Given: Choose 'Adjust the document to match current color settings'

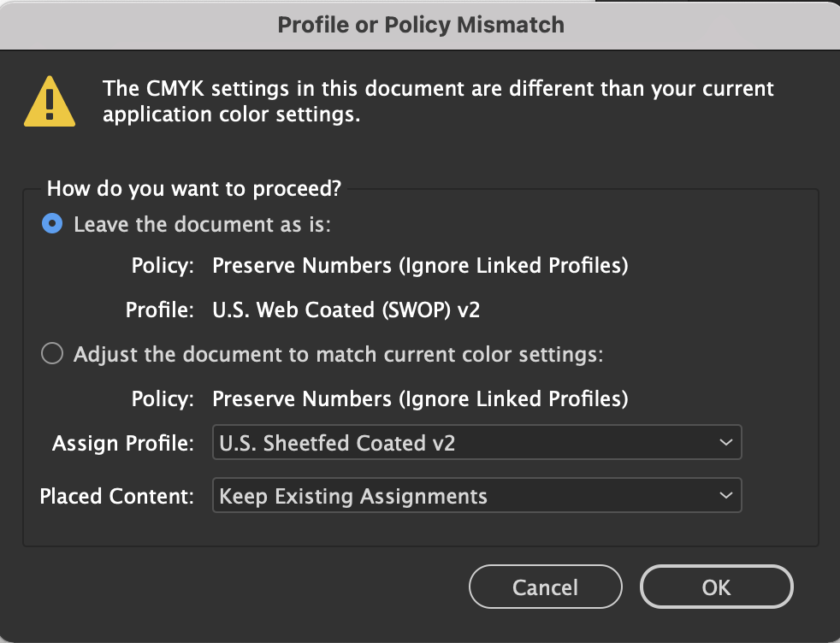Looking at the screenshot, I should click(x=51, y=353).
